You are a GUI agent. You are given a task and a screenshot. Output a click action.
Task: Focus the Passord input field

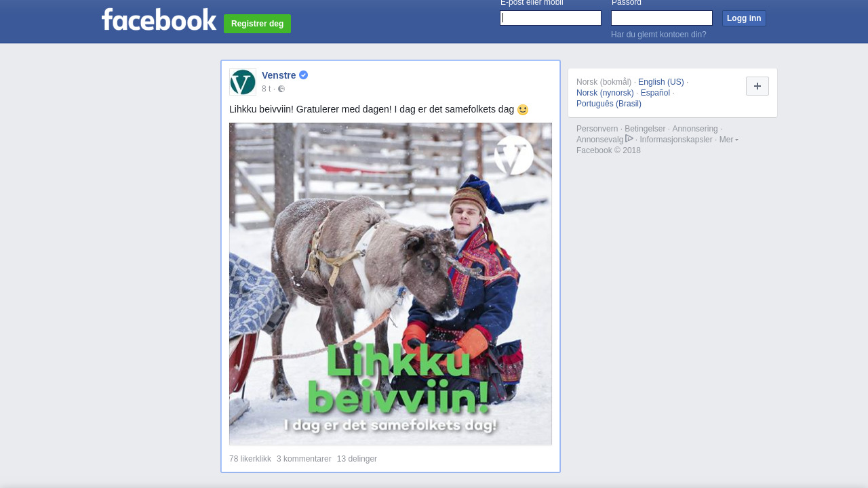point(662,18)
